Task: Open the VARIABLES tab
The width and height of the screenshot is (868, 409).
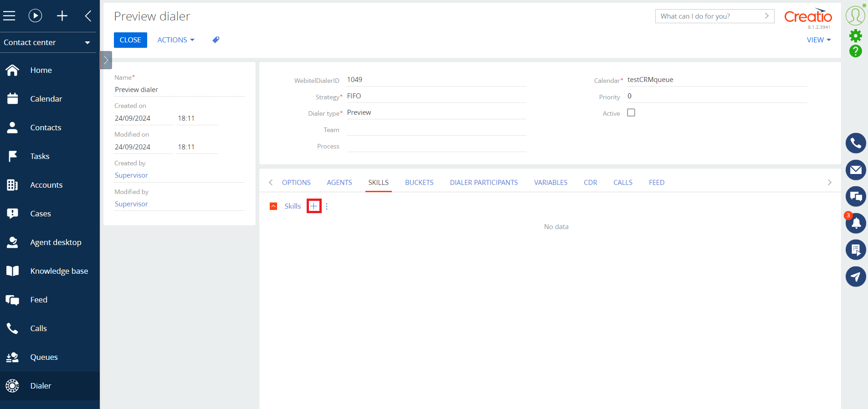Action: (551, 183)
